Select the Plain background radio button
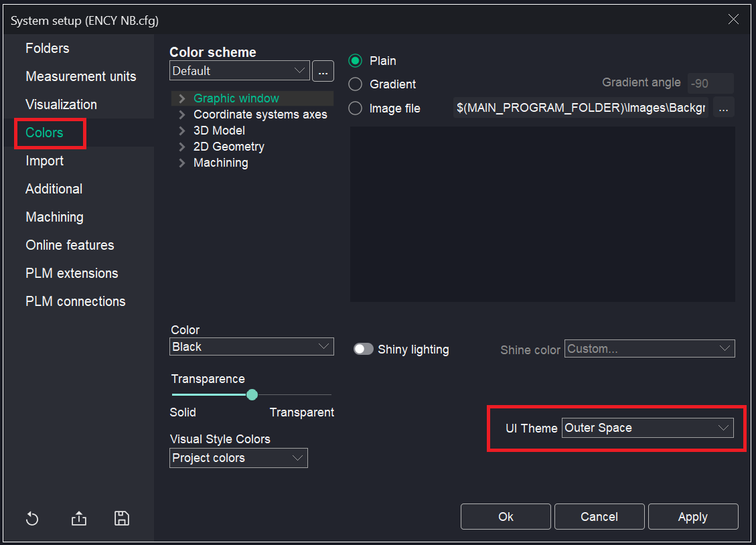Image resolution: width=756 pixels, height=545 pixels. pos(356,61)
